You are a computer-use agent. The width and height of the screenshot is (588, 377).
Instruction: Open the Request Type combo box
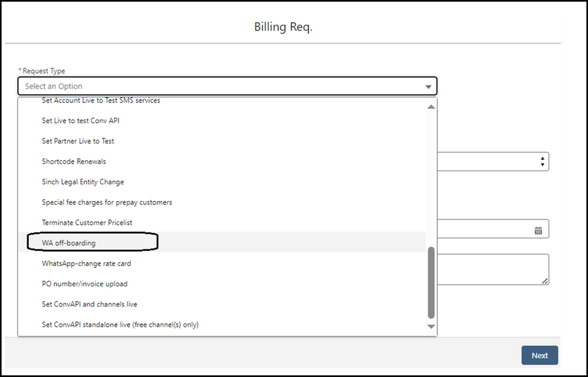click(x=227, y=86)
